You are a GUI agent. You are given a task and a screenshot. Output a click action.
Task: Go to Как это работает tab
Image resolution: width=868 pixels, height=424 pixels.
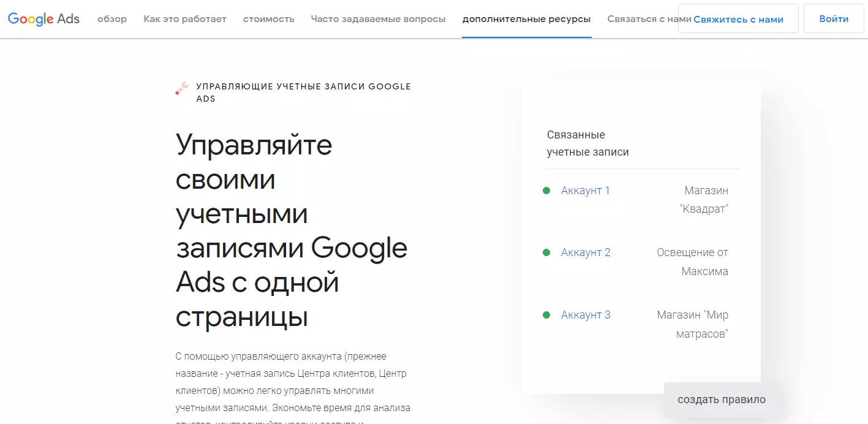[x=185, y=19]
